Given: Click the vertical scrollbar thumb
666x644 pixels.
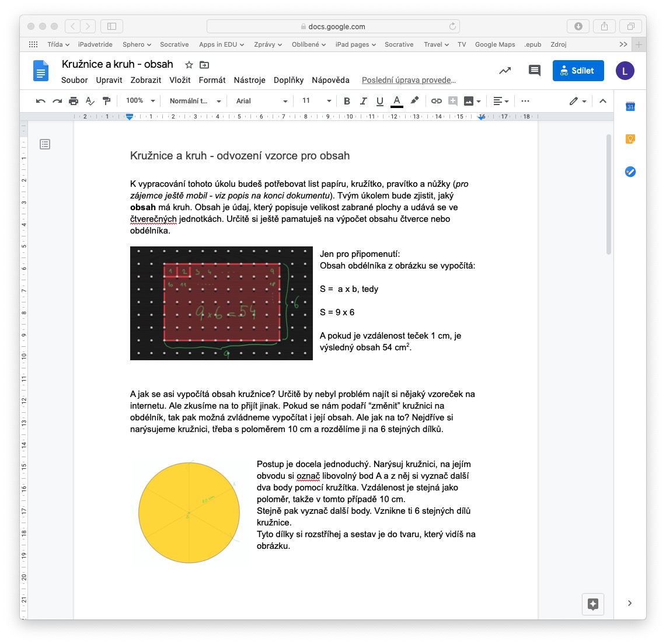Looking at the screenshot, I should click(608, 194).
